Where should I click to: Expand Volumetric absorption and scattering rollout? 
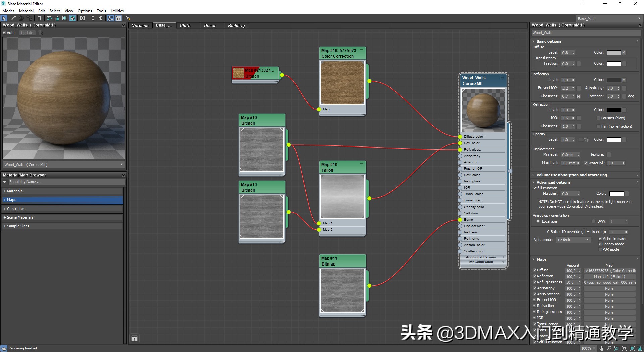(x=571, y=175)
